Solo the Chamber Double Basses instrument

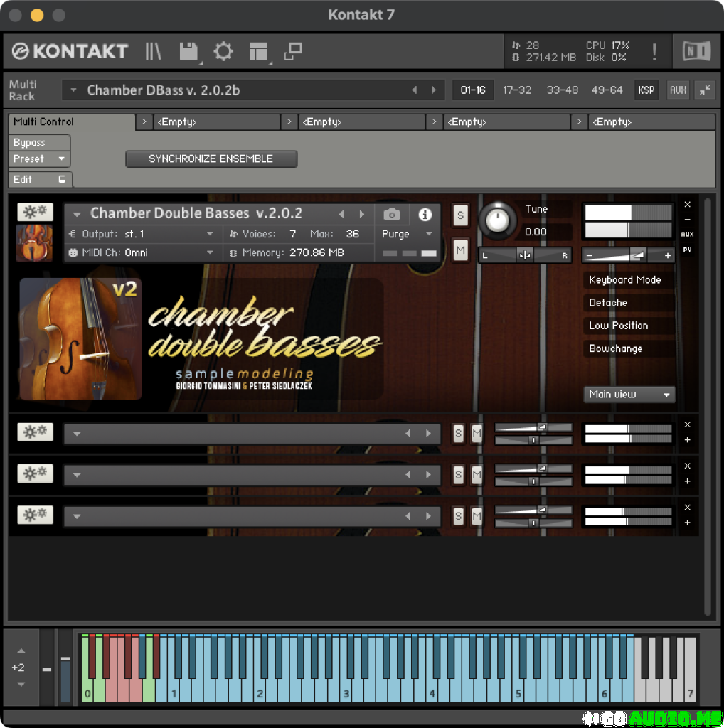[x=460, y=215]
